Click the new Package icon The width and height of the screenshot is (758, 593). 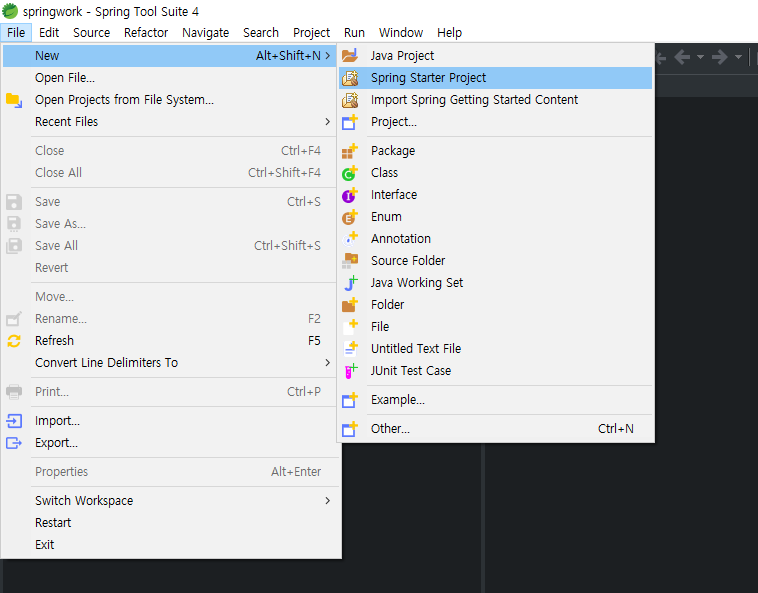click(x=350, y=151)
